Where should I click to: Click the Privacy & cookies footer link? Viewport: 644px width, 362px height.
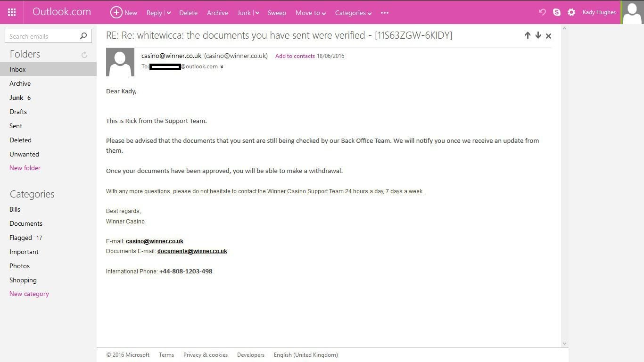coord(206,355)
